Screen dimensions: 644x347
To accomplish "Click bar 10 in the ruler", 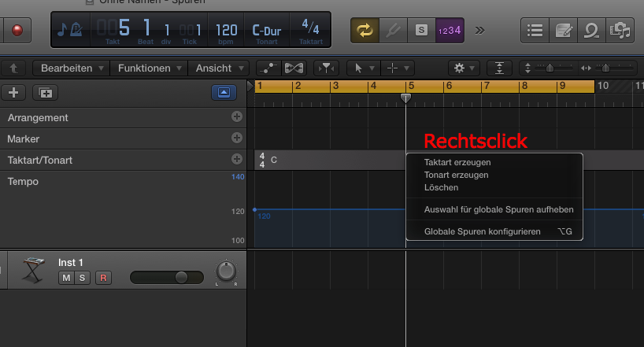I will click(602, 86).
